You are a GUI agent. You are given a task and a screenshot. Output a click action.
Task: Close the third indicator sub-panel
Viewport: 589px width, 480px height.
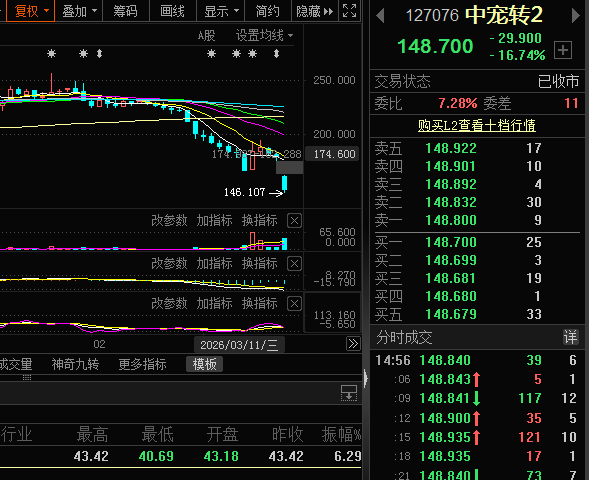294,303
